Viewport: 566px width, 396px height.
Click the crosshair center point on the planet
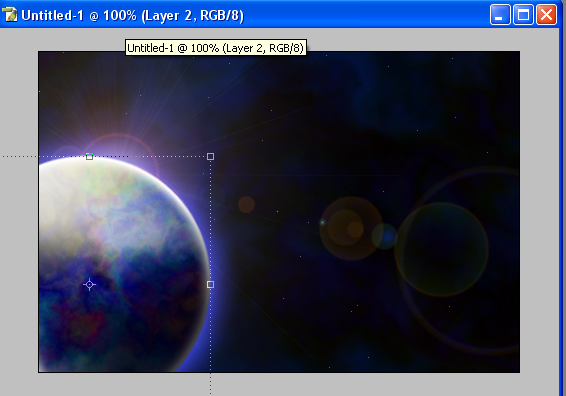tap(89, 284)
